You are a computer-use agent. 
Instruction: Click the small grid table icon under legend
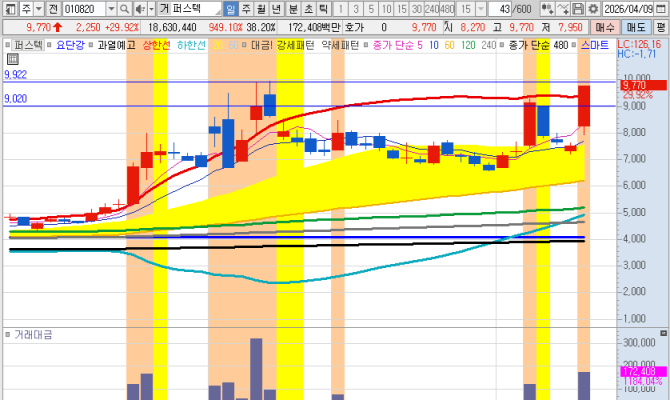(x=11, y=58)
